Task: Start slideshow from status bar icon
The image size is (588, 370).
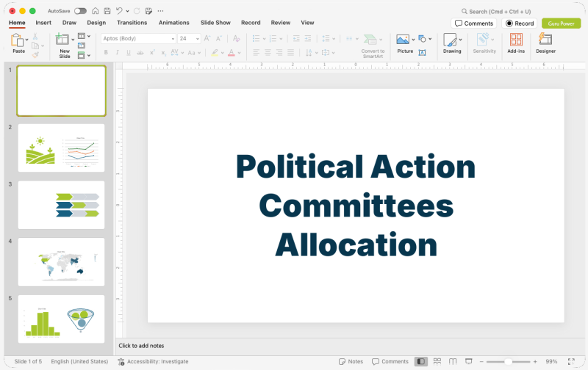Action: (x=468, y=361)
